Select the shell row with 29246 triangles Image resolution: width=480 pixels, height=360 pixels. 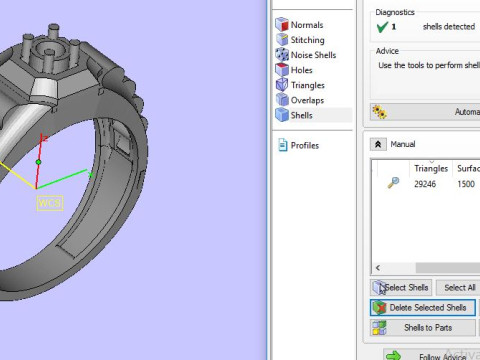pyautogui.click(x=426, y=184)
